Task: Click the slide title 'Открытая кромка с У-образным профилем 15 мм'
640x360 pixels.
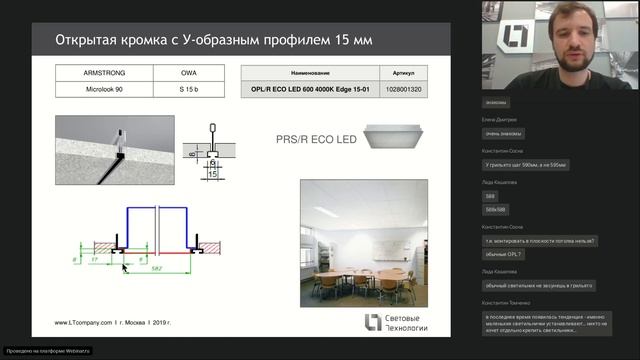Action: pos(214,40)
